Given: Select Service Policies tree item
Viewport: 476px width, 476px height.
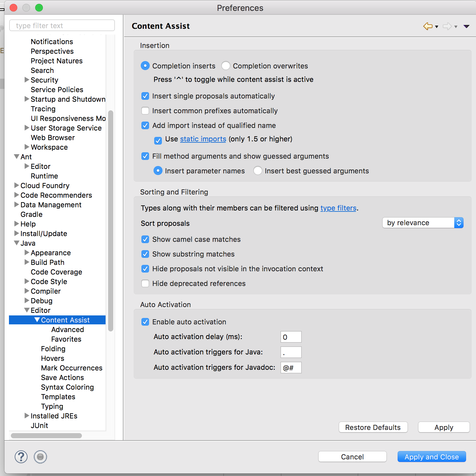Looking at the screenshot, I should (57, 90).
